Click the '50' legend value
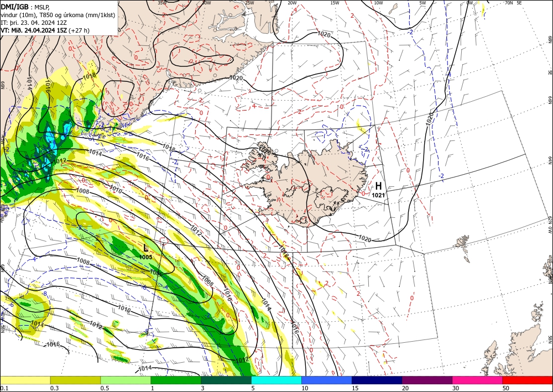 (x=506, y=388)
